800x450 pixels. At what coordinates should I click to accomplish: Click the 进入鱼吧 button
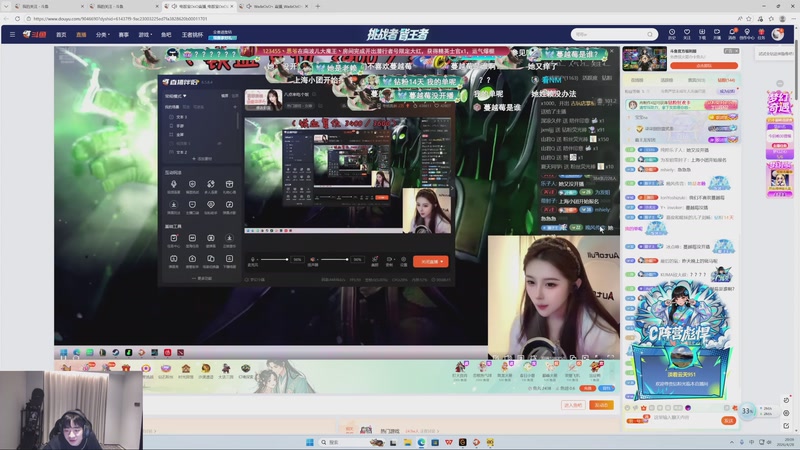tap(573, 405)
